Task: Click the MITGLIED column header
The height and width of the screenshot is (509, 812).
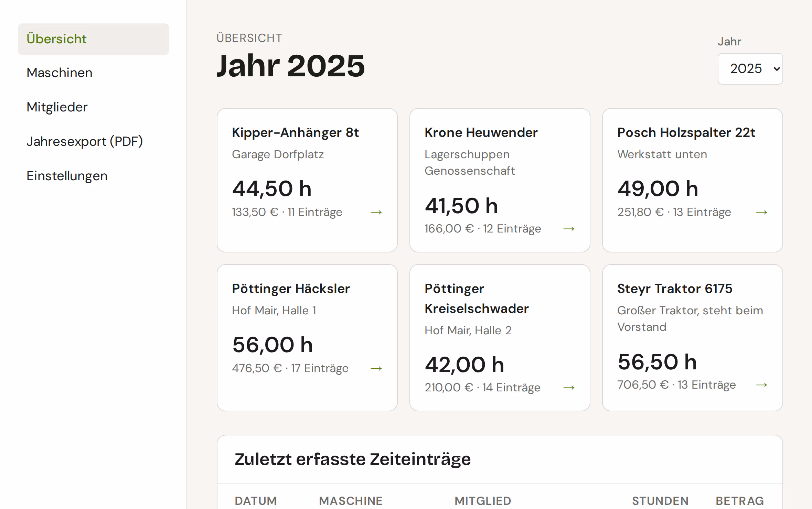Action: (483, 501)
